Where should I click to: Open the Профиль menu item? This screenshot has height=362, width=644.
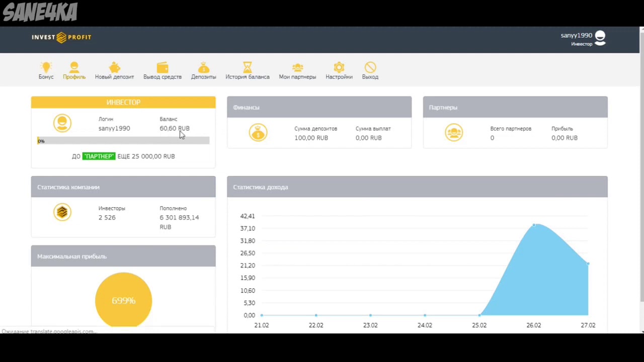pyautogui.click(x=74, y=71)
